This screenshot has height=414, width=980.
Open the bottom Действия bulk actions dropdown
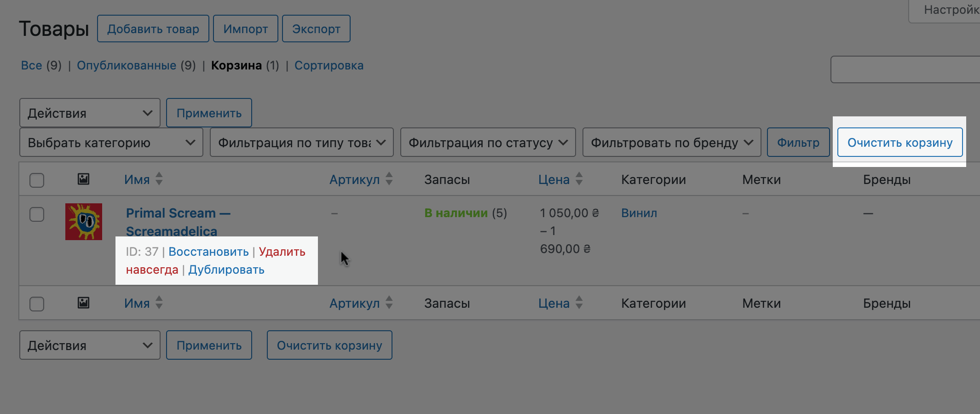(90, 345)
